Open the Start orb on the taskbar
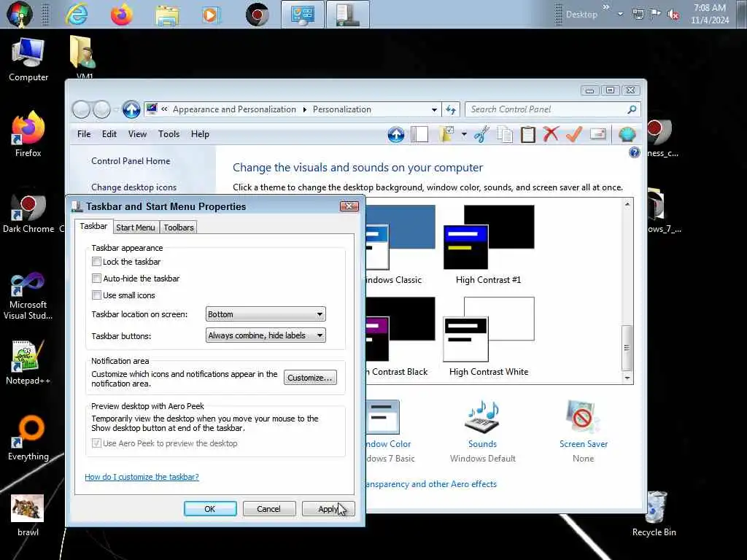Image resolution: width=747 pixels, height=560 pixels. 20,14
